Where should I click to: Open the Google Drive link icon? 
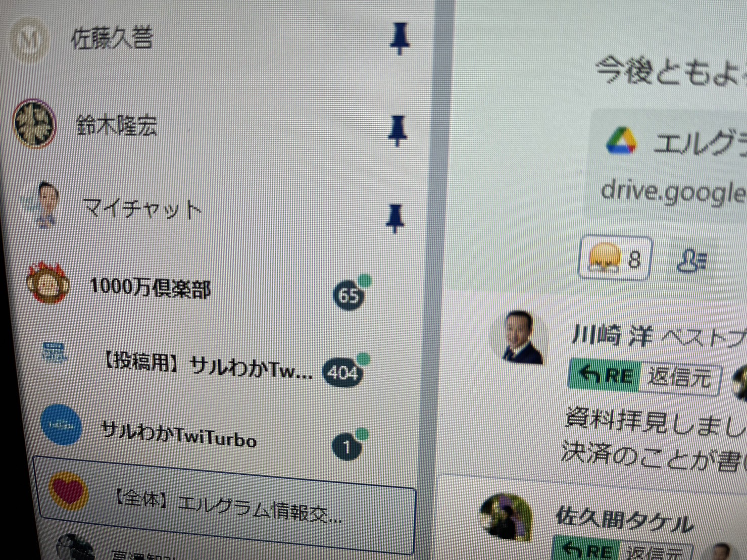pos(621,141)
